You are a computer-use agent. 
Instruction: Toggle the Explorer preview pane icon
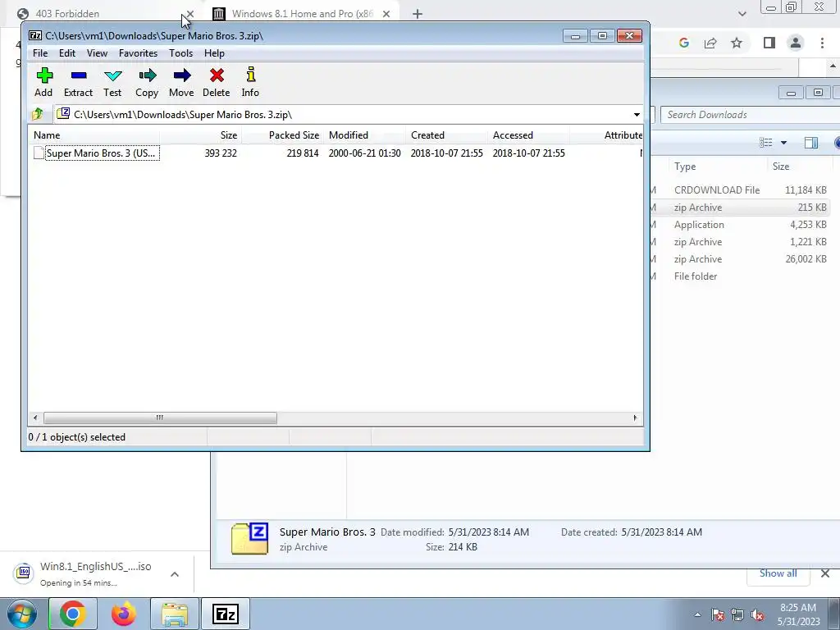(811, 143)
